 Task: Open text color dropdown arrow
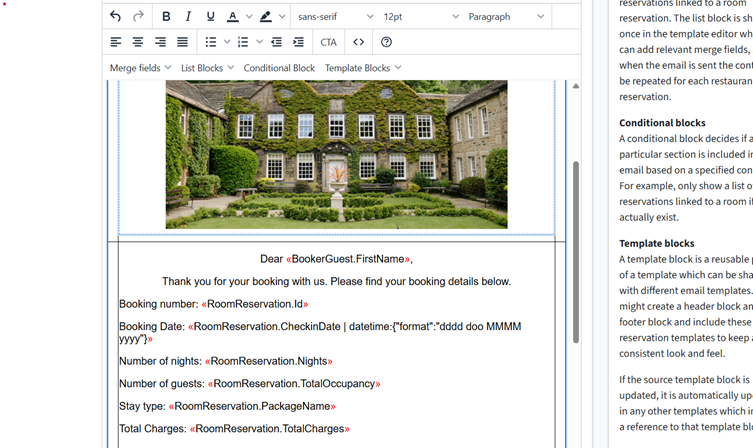(x=249, y=16)
